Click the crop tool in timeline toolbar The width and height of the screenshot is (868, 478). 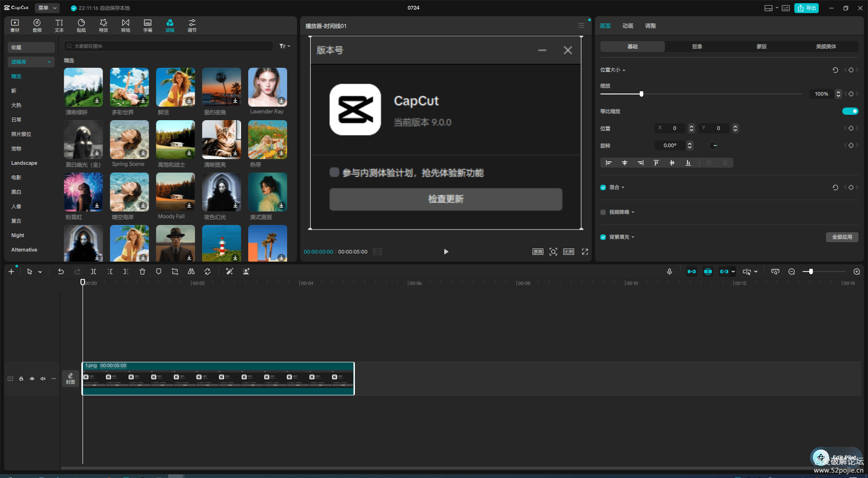click(x=175, y=272)
